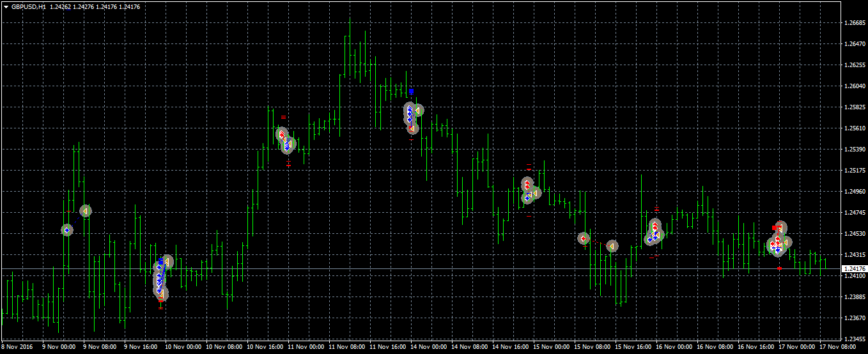Open the chart dropdown triangle beside GBPUSD
868x354 pixels.
pos(6,6)
